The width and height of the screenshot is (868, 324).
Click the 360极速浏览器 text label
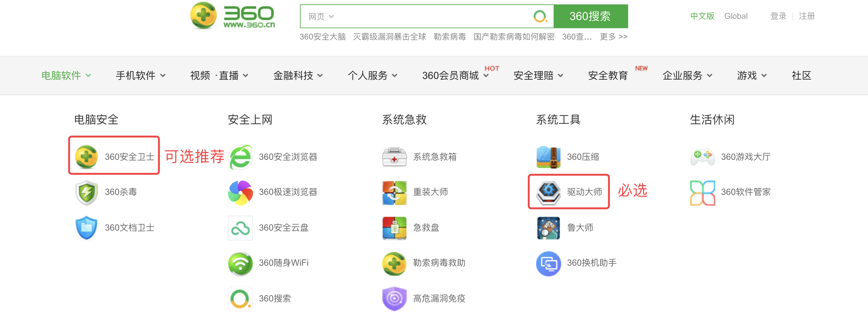(288, 192)
